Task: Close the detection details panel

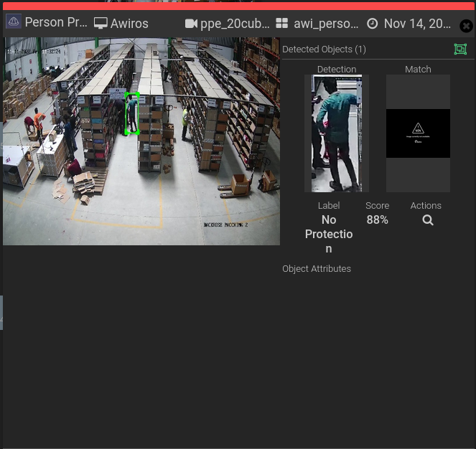Action: pyautogui.click(x=466, y=26)
